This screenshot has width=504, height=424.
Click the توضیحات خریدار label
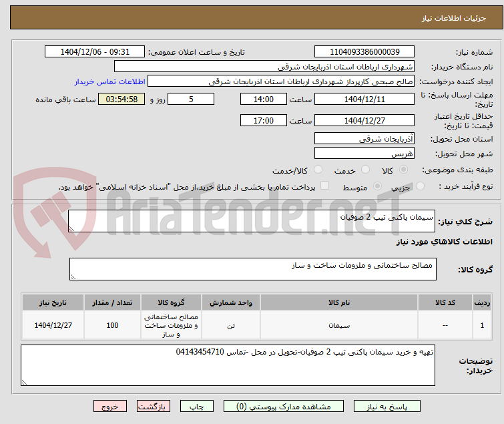[476, 366]
